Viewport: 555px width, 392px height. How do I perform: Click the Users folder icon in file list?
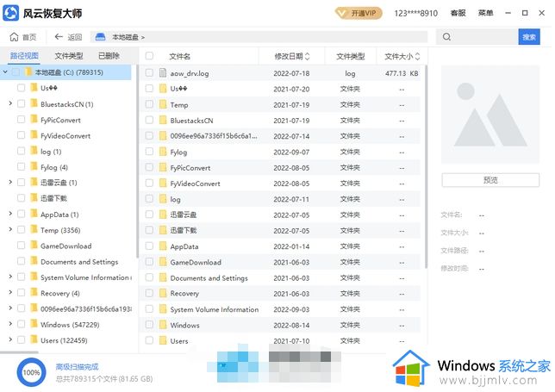point(163,340)
